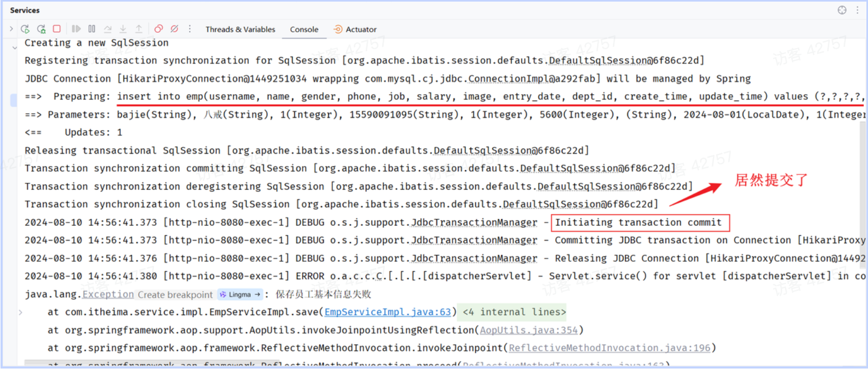Click the Step Out icon
Viewport: 868px width, 369px height.
click(x=139, y=29)
